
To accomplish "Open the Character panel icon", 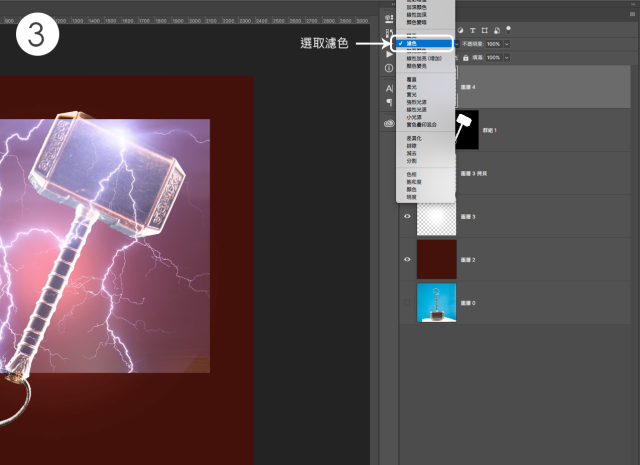I will [x=389, y=88].
